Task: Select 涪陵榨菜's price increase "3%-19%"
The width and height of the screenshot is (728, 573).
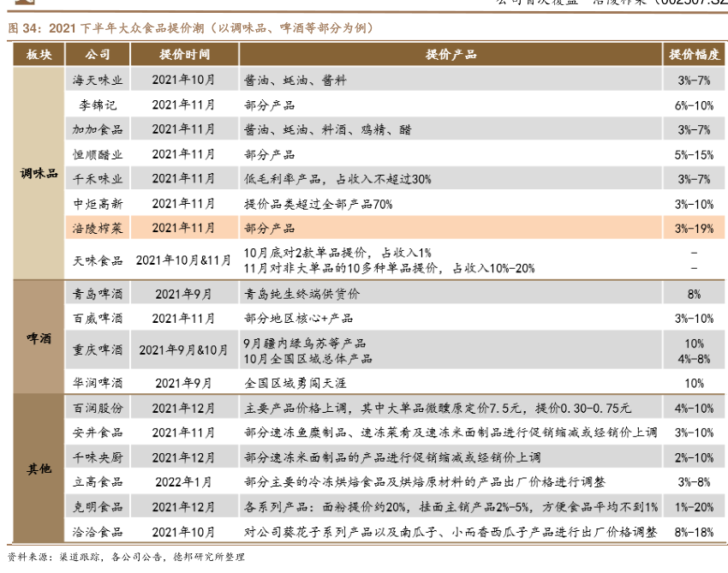Action: (694, 229)
